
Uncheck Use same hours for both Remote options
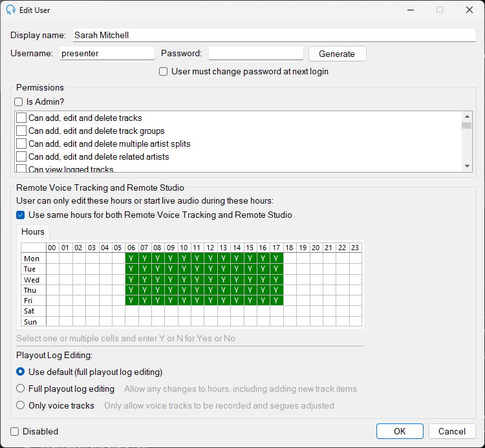click(x=21, y=215)
